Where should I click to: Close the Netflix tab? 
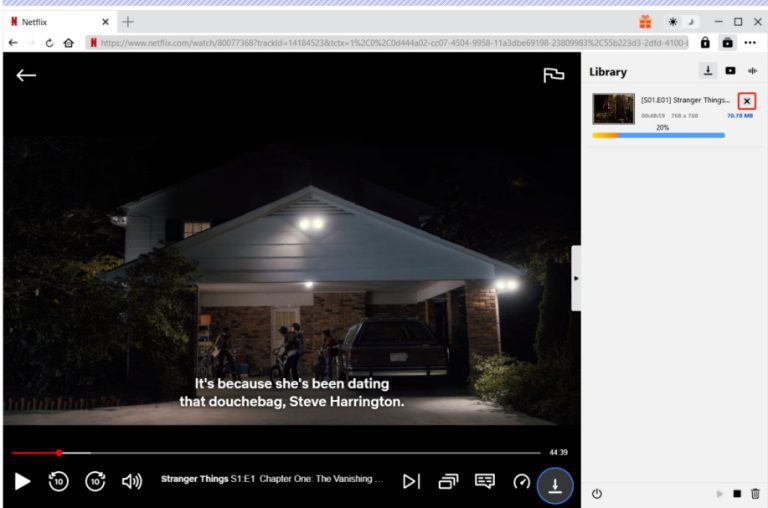[x=105, y=22]
